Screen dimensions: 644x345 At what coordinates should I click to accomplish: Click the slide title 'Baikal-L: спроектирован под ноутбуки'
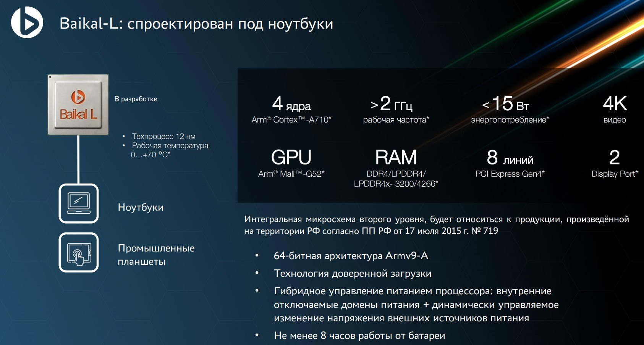tap(196, 24)
